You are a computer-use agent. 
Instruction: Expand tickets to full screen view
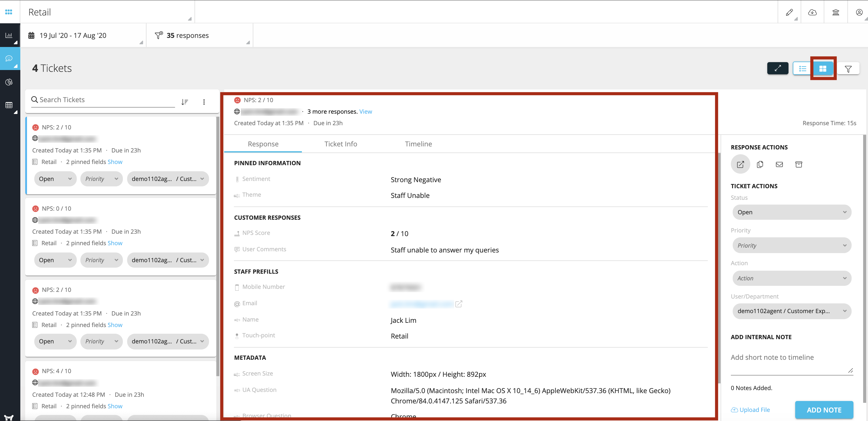(x=778, y=68)
